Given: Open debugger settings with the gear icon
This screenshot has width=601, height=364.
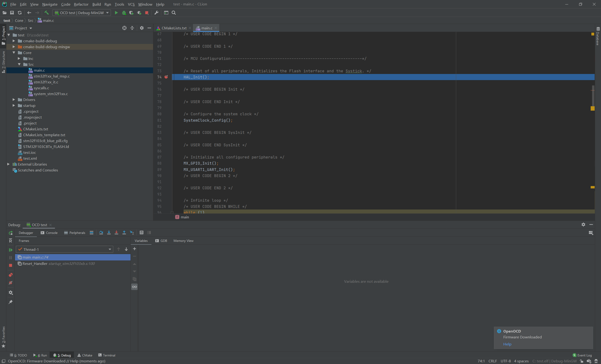Looking at the screenshot, I should [x=11, y=293].
